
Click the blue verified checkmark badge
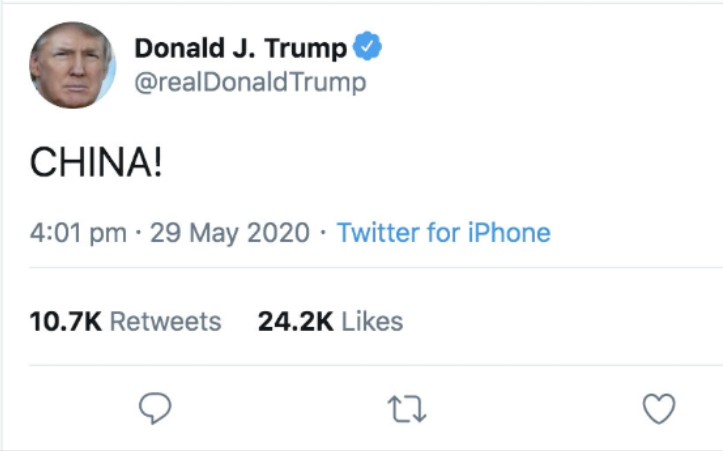coord(369,47)
